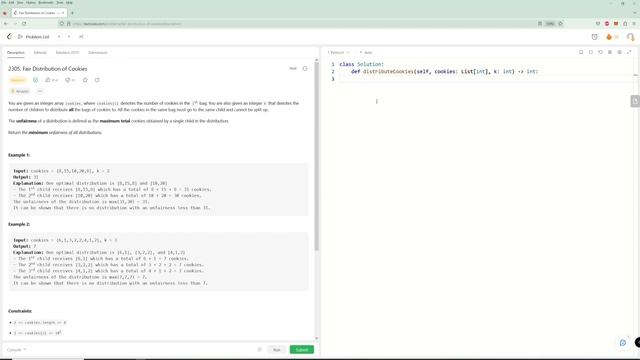Open the File menu

[x=3, y=2]
